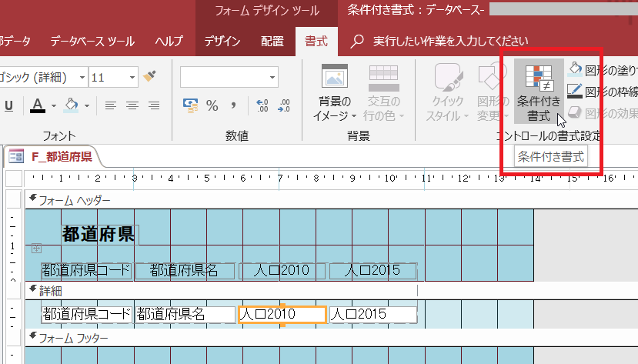The image size is (638, 364).
Task: Open Quick Styles (クイックスタイル) gallery
Action: point(448,92)
